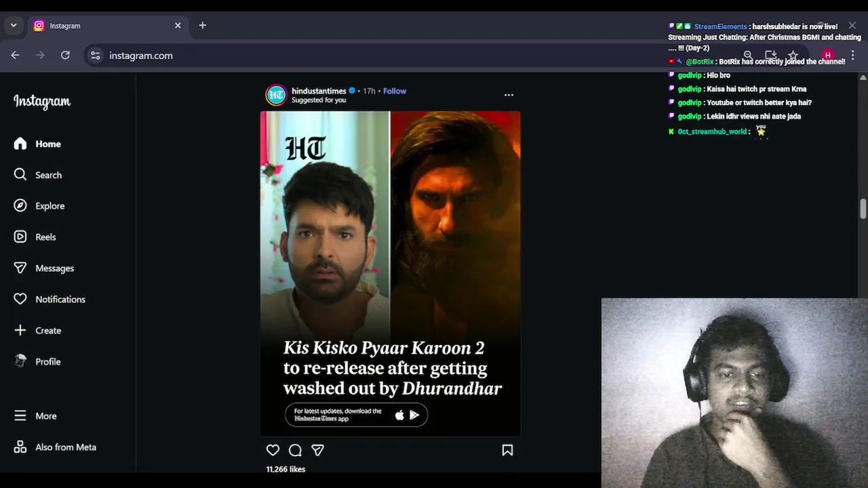Go back in browser

click(x=15, y=56)
